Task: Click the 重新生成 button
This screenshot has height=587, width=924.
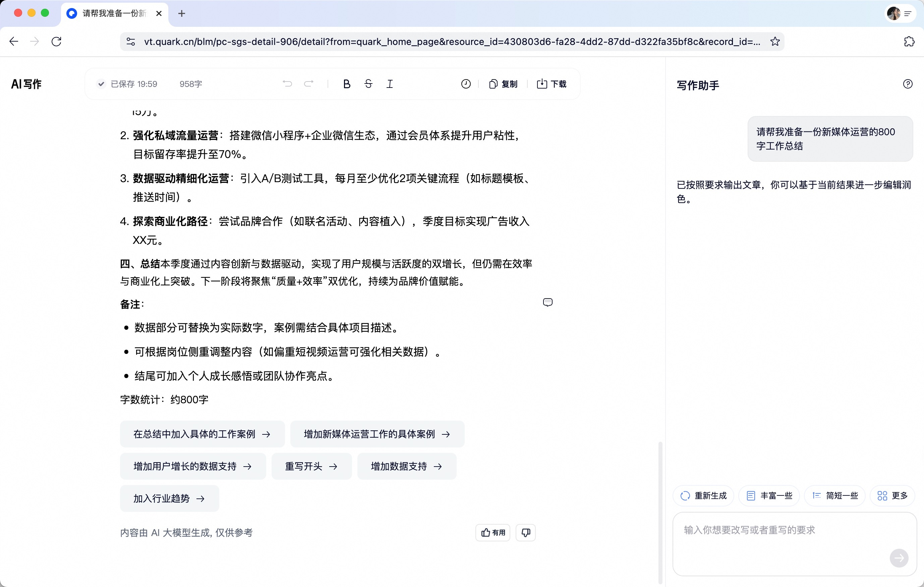Action: pos(703,496)
